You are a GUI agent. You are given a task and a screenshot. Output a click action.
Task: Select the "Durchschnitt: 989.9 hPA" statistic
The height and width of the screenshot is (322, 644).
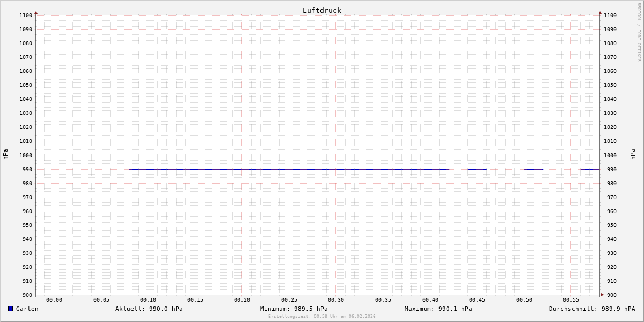click(591, 309)
